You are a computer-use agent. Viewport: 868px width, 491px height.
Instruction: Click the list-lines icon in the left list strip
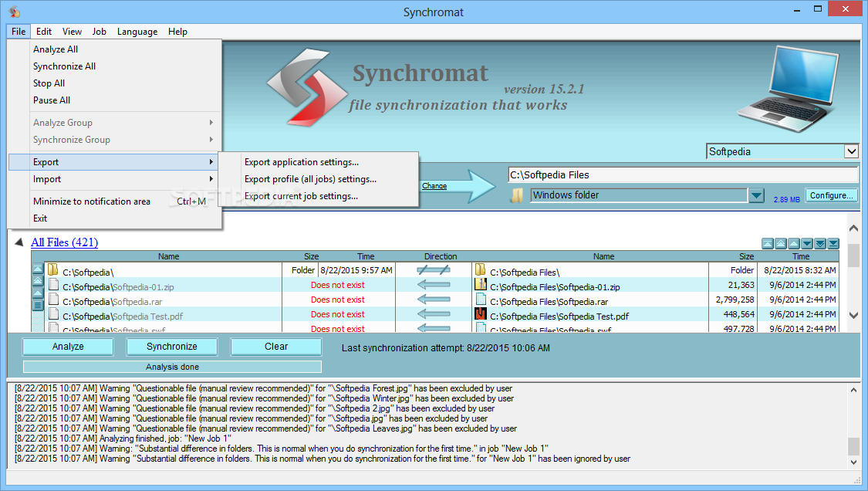click(x=38, y=305)
